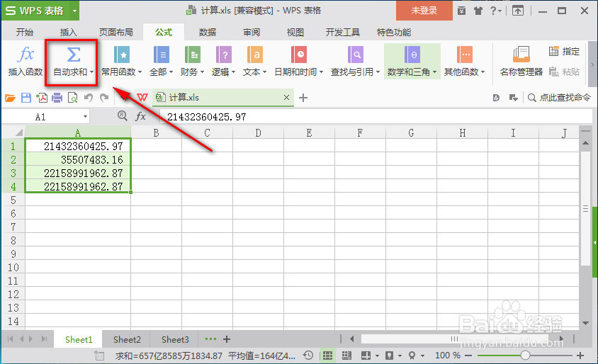Image resolution: width=598 pixels, height=364 pixels.
Task: Click the zoom-in plus button
Action: pyautogui.click(x=580, y=356)
